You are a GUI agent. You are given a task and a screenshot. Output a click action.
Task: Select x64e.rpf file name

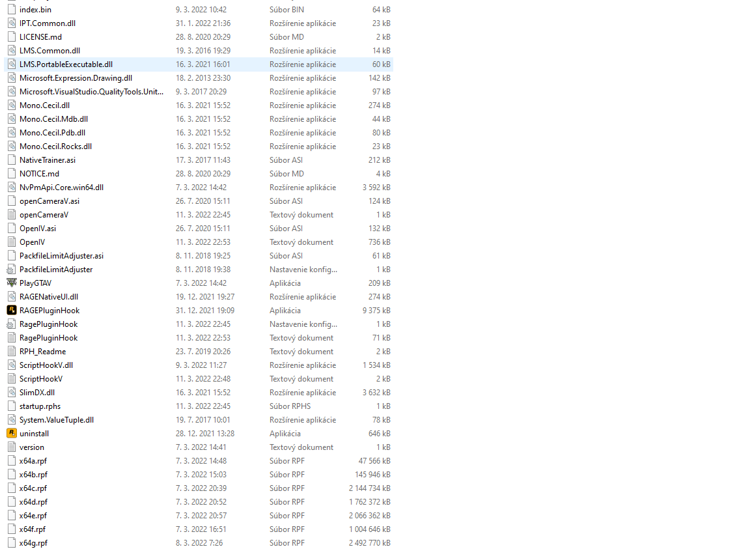click(33, 516)
